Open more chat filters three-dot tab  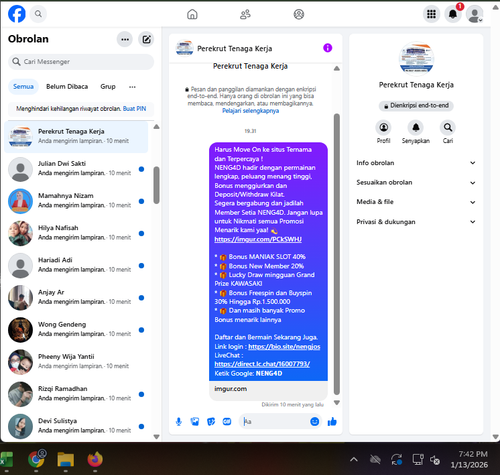tap(132, 87)
